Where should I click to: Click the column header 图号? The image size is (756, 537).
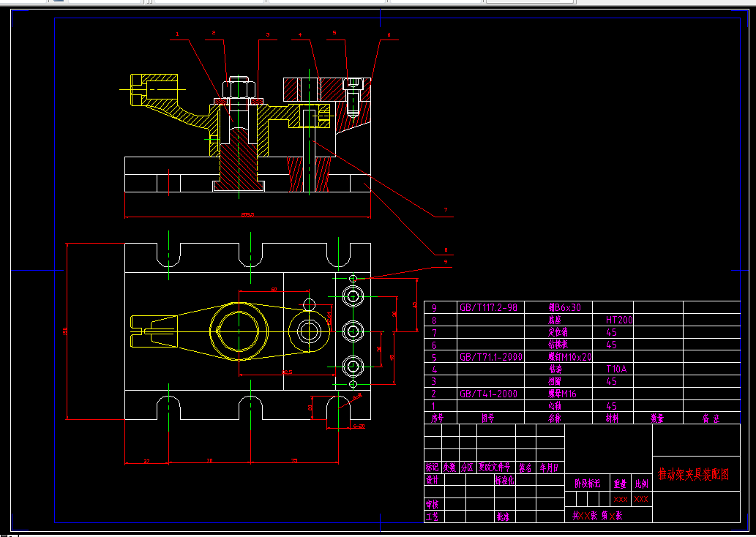click(x=488, y=418)
